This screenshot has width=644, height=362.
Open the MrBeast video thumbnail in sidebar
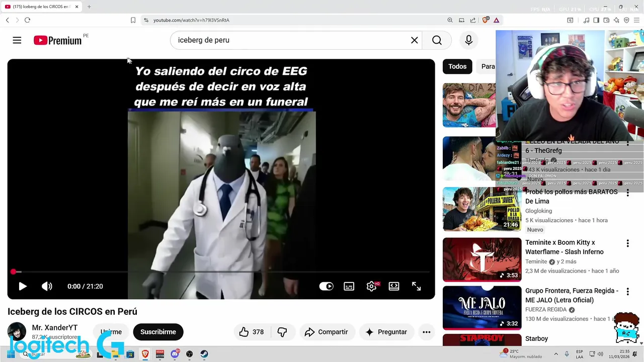tap(469, 105)
